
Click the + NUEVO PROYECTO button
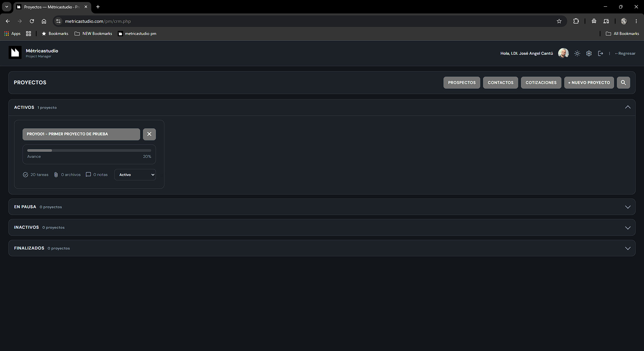pyautogui.click(x=589, y=83)
